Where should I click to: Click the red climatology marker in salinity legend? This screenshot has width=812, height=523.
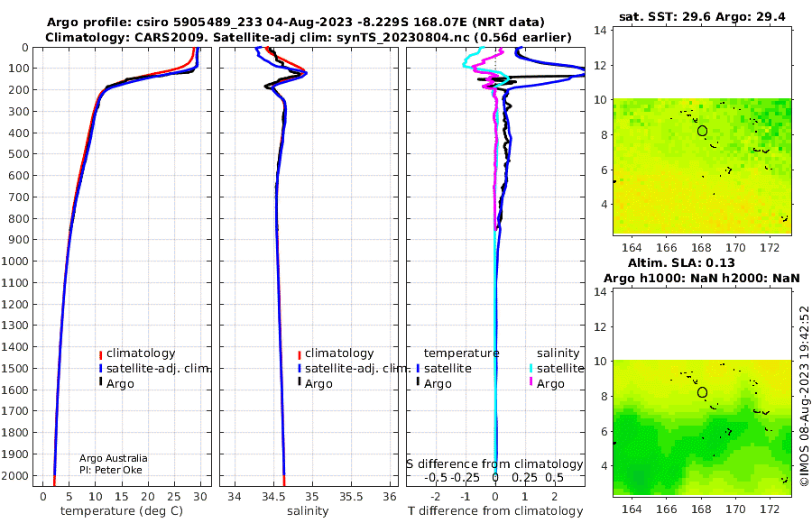coord(299,354)
